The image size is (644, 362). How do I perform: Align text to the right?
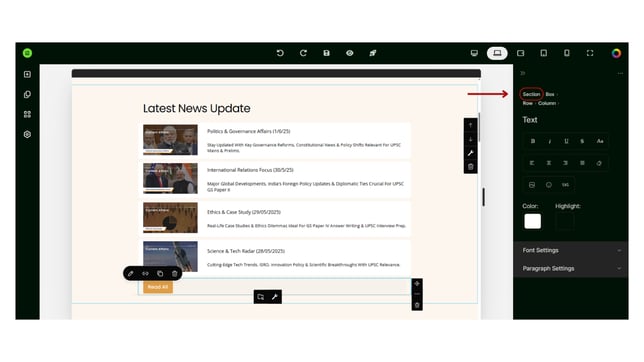pyautogui.click(x=565, y=163)
